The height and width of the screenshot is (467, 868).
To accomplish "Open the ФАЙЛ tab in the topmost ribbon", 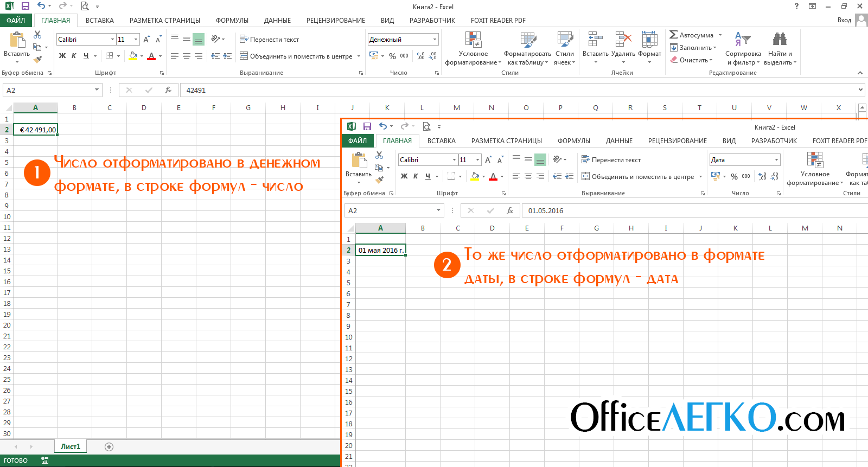I will click(x=16, y=21).
